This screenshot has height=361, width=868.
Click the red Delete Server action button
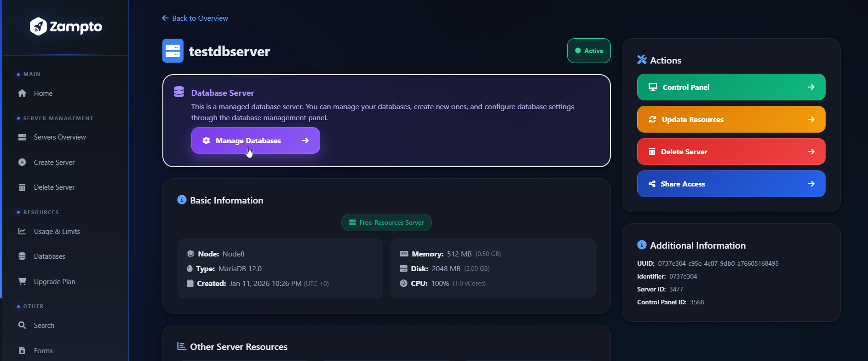[731, 151]
